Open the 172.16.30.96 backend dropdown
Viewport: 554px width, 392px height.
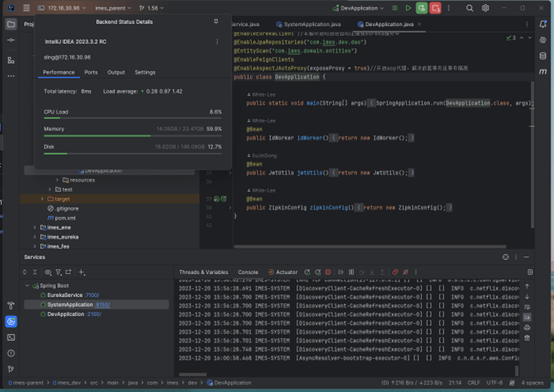coord(62,8)
